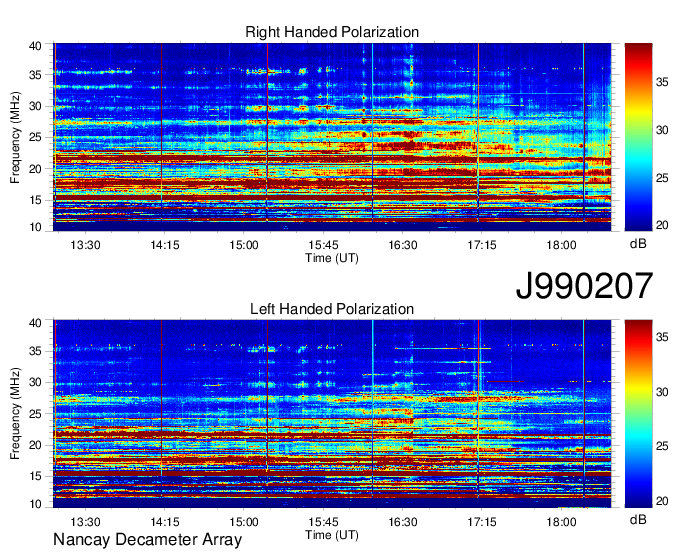Click the 16:30 time tick under Left Handed plot
The width and height of the screenshot is (680, 552).
point(402,522)
